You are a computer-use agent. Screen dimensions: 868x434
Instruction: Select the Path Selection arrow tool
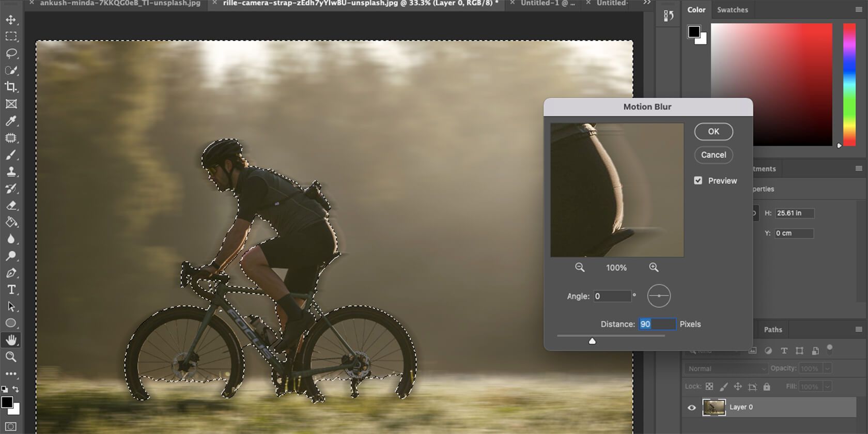point(11,306)
